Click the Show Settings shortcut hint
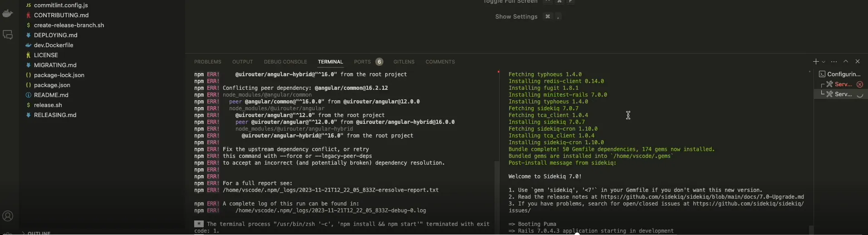 click(x=516, y=17)
